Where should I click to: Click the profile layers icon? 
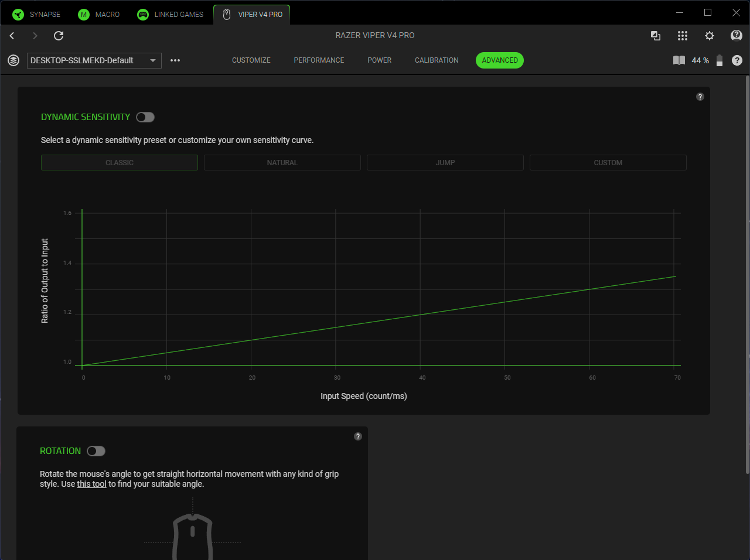13,60
